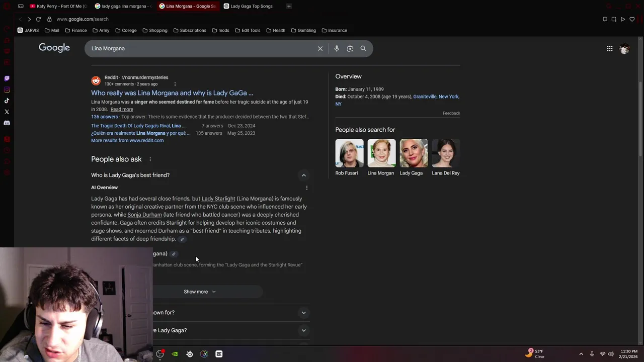Open 'Who really was Lina Morgana' Reddit result

(x=172, y=93)
